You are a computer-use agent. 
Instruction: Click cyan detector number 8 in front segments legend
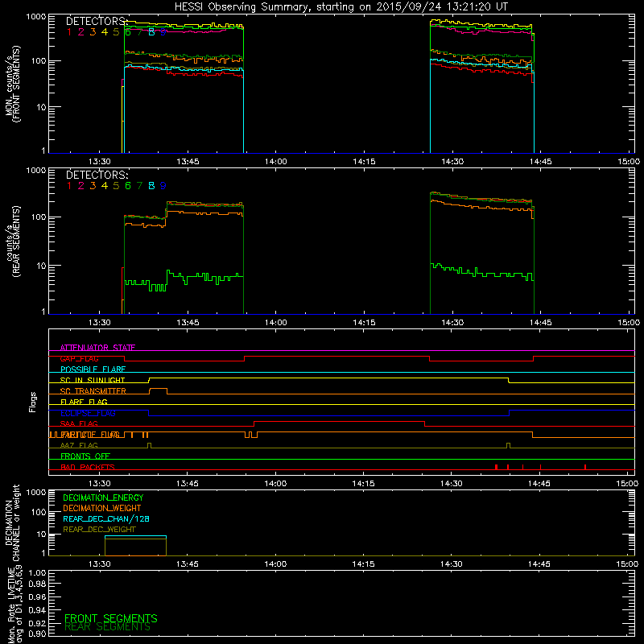click(151, 32)
